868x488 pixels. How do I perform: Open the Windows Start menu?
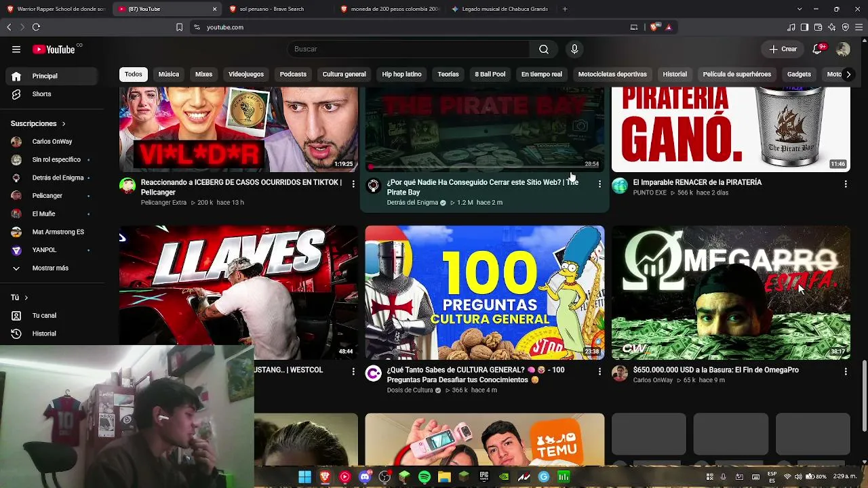[305, 477]
